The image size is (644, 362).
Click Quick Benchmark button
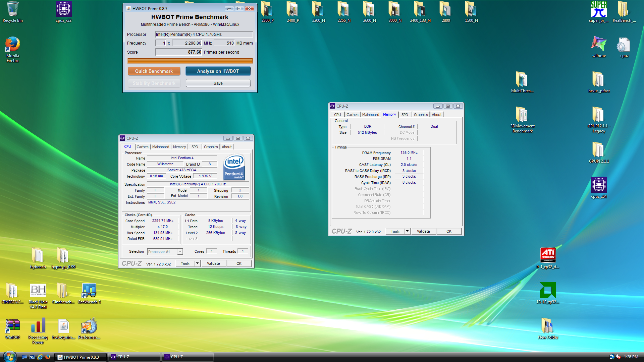154,71
